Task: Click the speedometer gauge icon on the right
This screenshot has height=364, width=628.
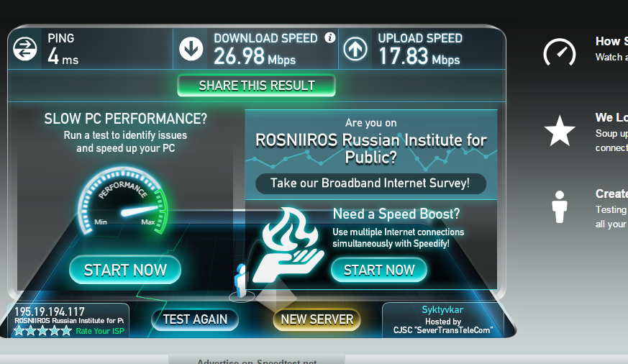Action: 560,53
